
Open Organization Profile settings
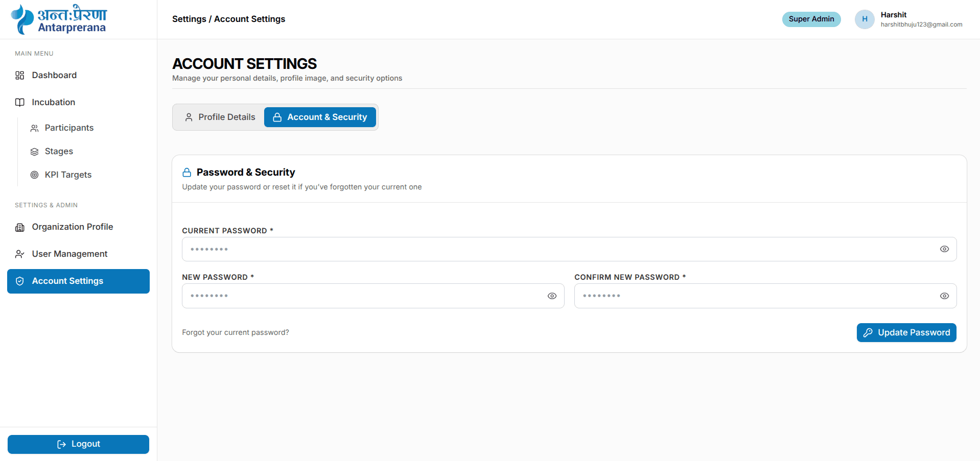78,227
